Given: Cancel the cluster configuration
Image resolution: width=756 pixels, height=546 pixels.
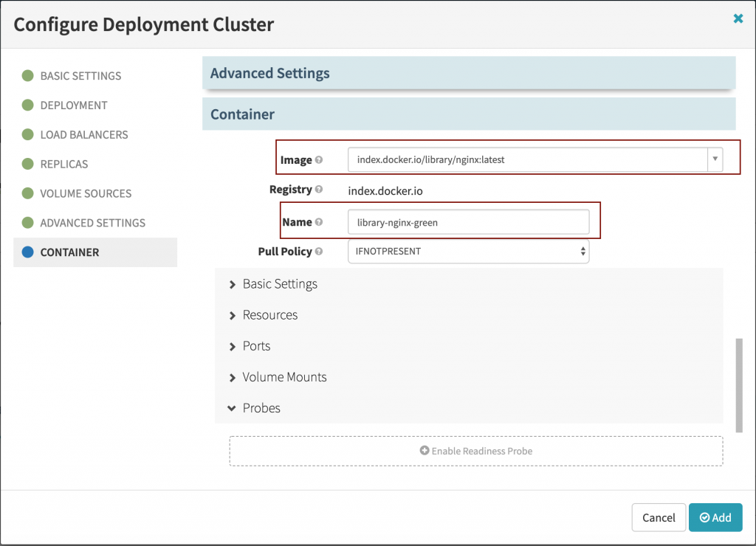Looking at the screenshot, I should (x=658, y=517).
